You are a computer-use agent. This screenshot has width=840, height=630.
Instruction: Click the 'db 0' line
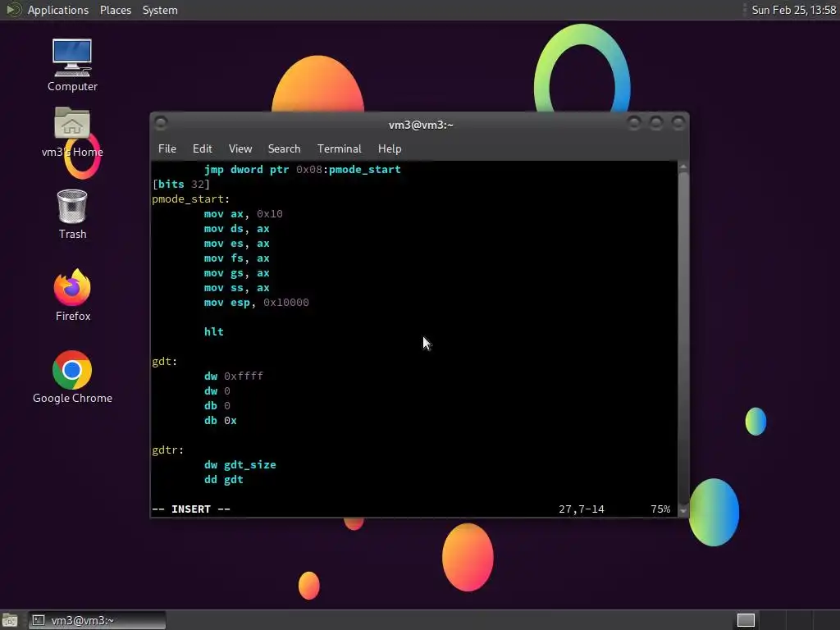coord(217,406)
